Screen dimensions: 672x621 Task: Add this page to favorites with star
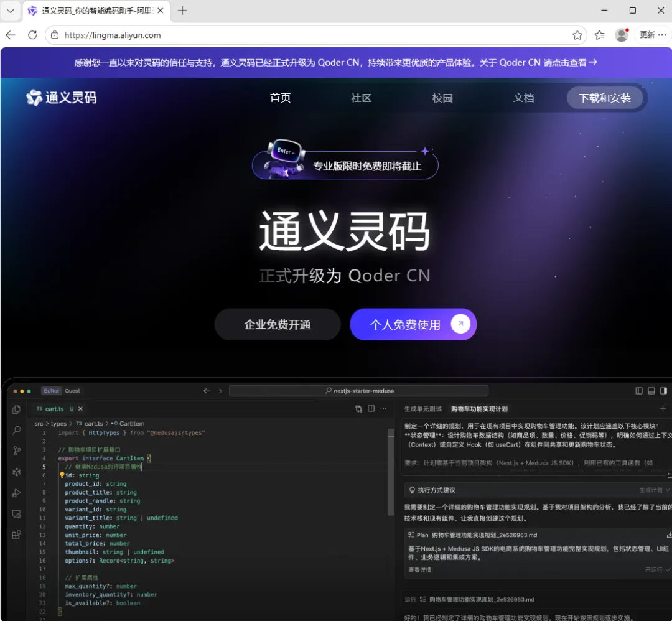tap(577, 35)
